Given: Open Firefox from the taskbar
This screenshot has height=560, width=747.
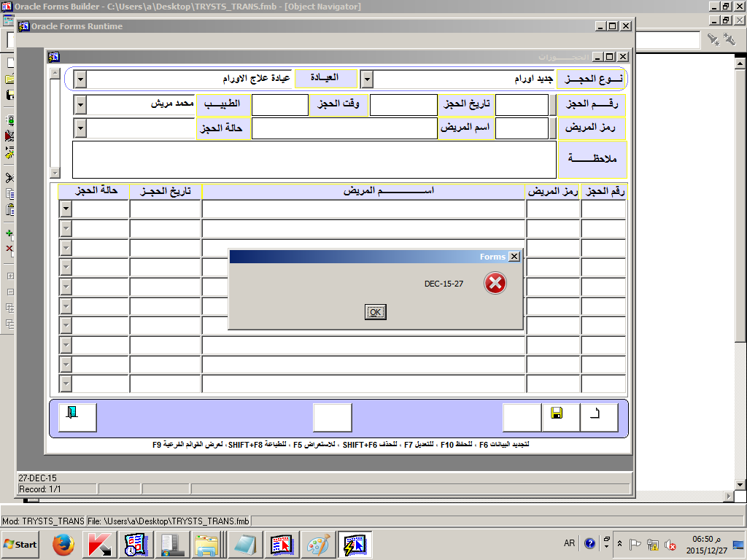Looking at the screenshot, I should point(64,545).
